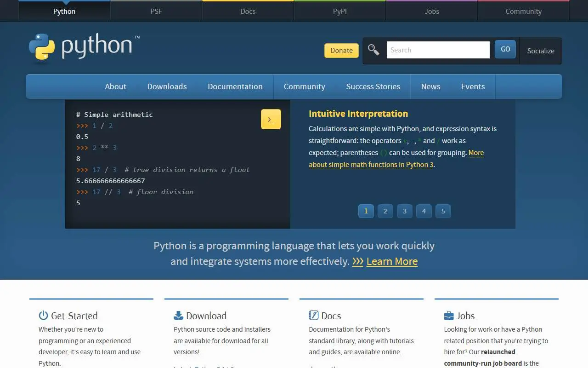Open the Downloads menu
Screen dimensions: 588x368
(167, 86)
